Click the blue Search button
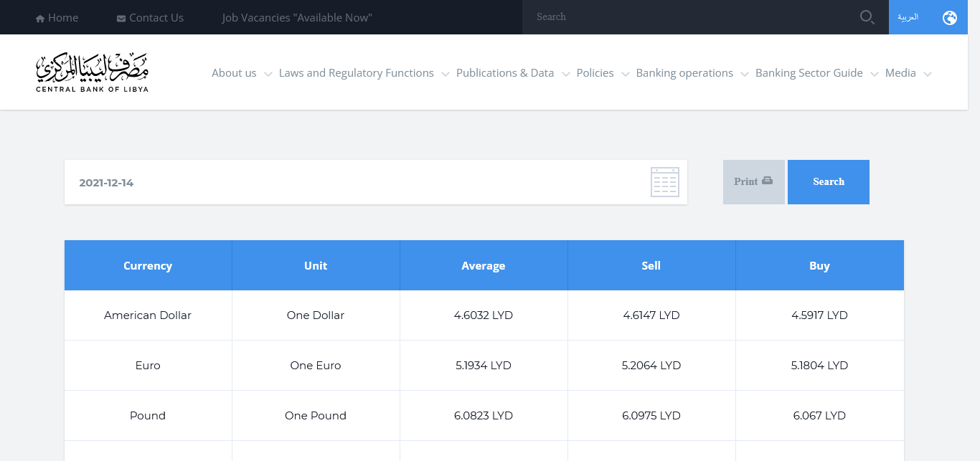This screenshot has width=980, height=461. (828, 182)
